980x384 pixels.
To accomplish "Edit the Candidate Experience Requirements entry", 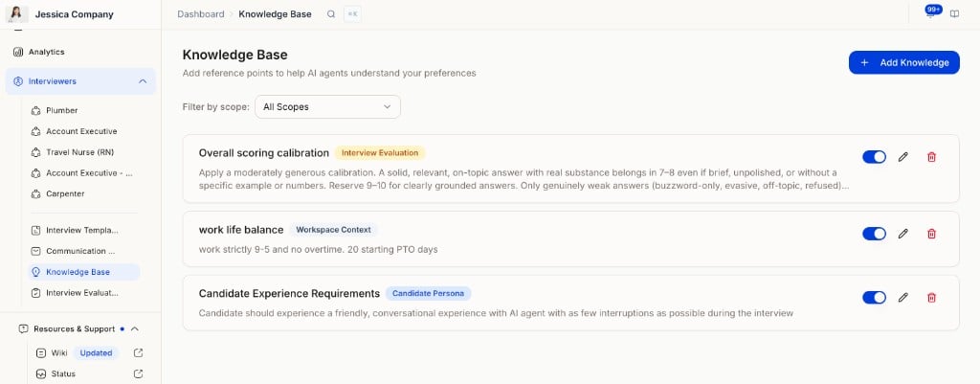I will (x=902, y=298).
